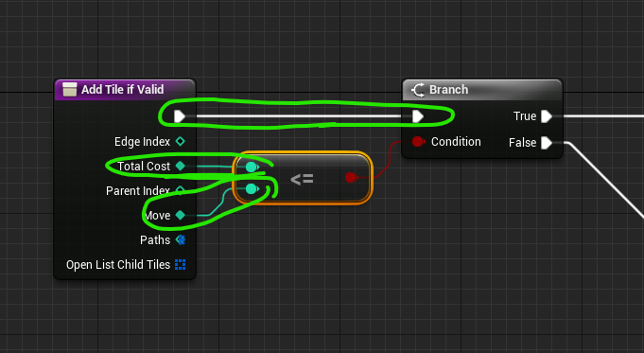
Task: Click the Move output pin
Action: pyautogui.click(x=181, y=215)
